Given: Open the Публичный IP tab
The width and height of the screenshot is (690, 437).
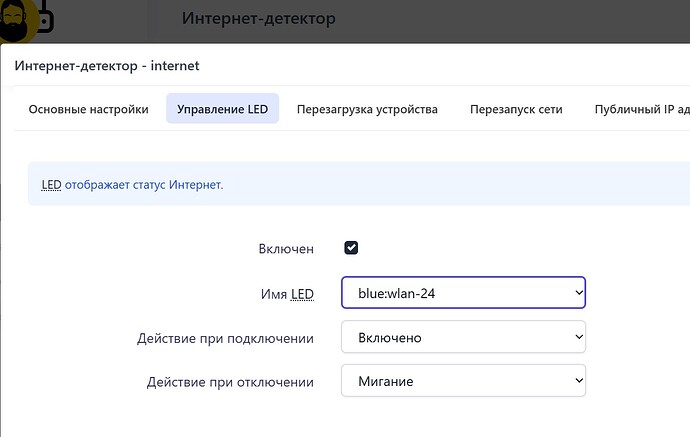Looking at the screenshot, I should click(x=642, y=109).
